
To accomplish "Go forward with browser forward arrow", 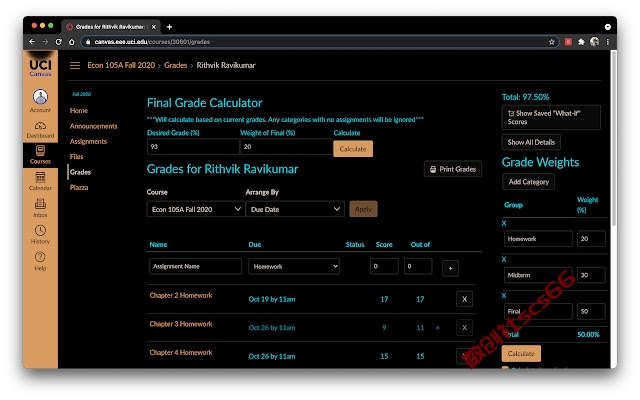I will pos(45,42).
